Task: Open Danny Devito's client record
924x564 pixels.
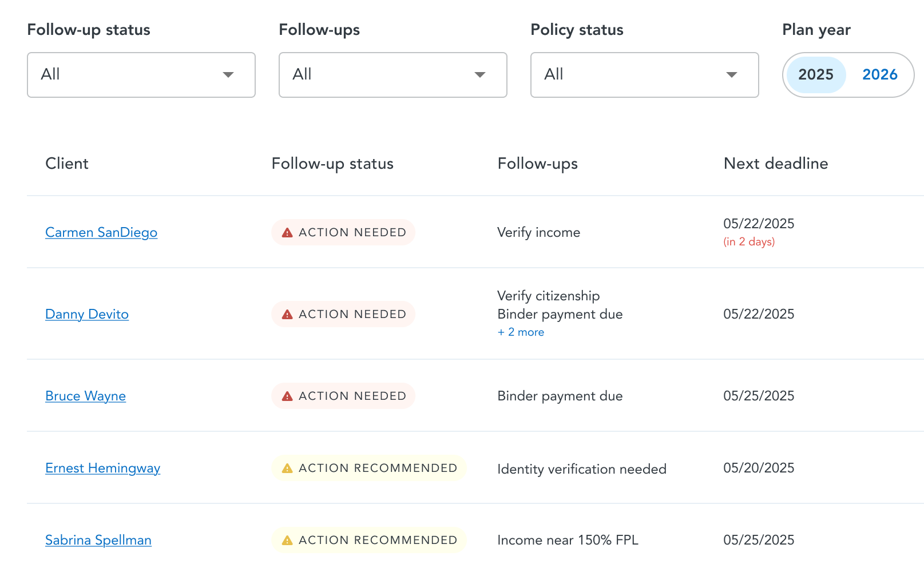Action: (x=87, y=315)
